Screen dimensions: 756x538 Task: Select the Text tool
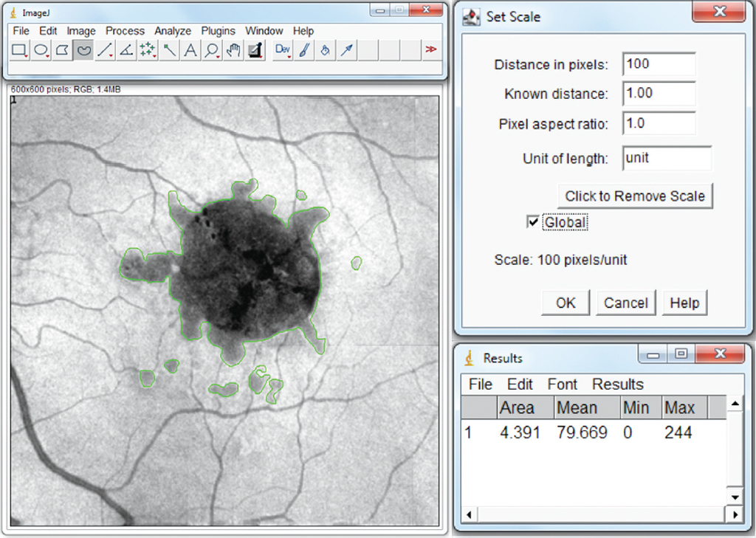pyautogui.click(x=190, y=50)
